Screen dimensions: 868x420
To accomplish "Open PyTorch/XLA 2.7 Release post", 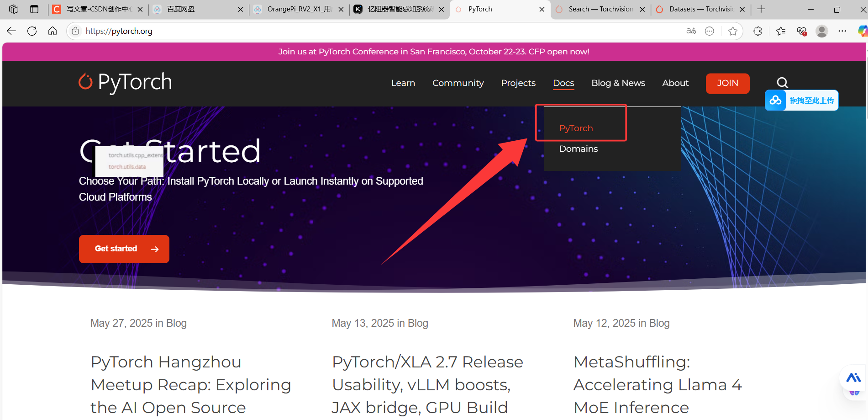I will click(427, 385).
